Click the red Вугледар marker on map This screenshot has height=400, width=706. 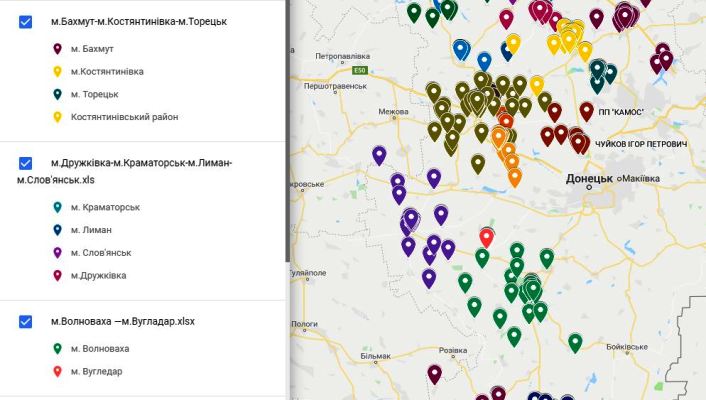[486, 237]
